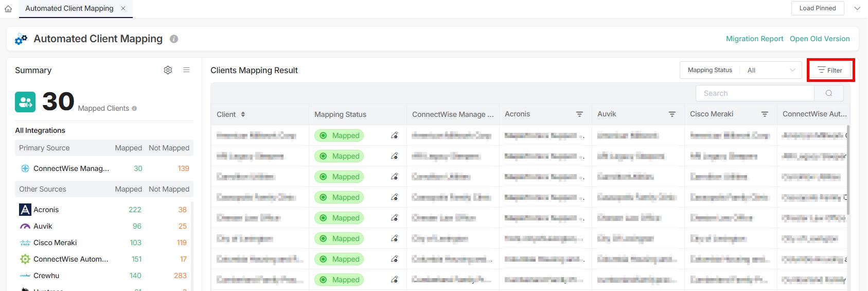Viewport: 868px width, 291px height.
Task: Focus the Search input field
Action: [x=755, y=93]
